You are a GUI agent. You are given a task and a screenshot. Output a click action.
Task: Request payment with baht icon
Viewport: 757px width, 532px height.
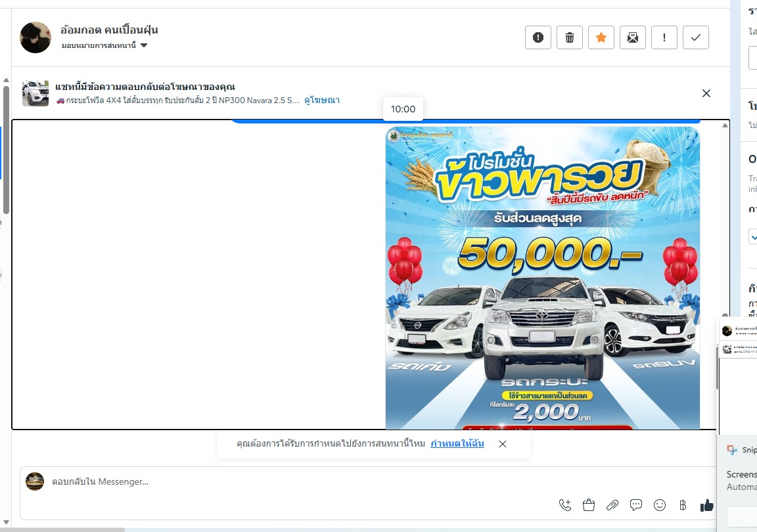coord(683,506)
